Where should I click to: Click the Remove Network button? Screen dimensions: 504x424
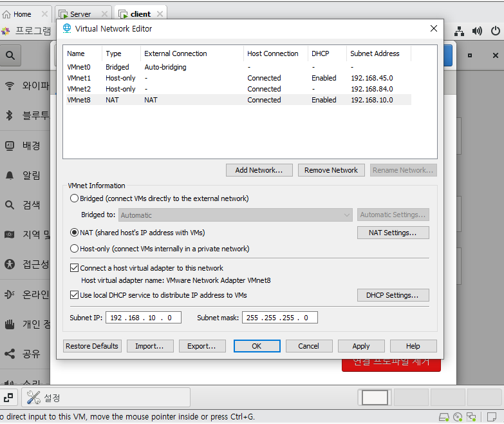(331, 170)
